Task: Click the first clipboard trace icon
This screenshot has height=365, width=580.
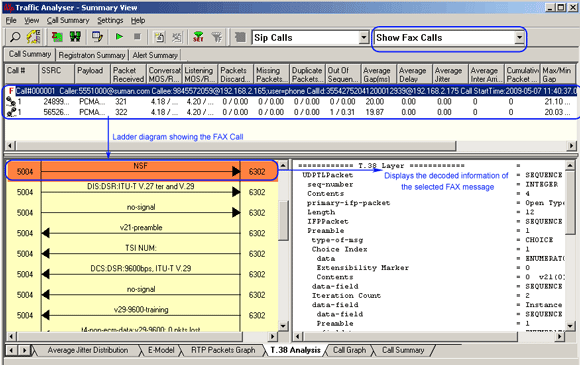Action: coord(159,37)
